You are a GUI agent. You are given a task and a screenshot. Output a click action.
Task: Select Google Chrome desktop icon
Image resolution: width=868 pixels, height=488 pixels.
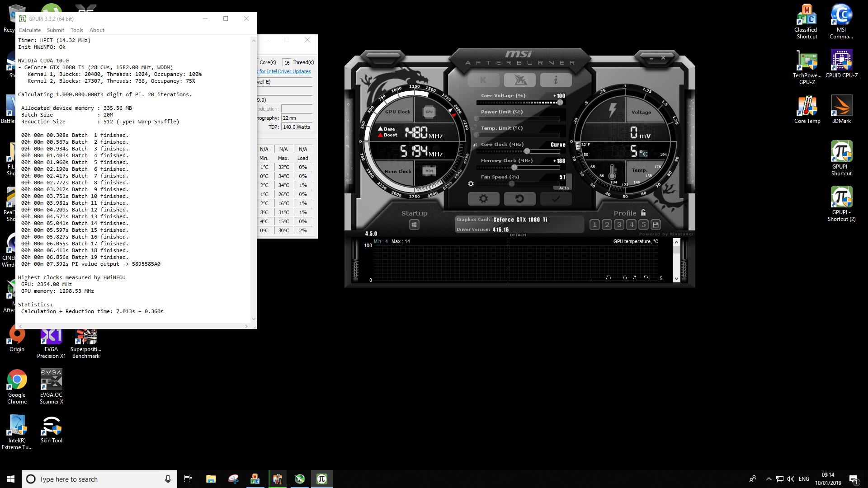coord(17,387)
